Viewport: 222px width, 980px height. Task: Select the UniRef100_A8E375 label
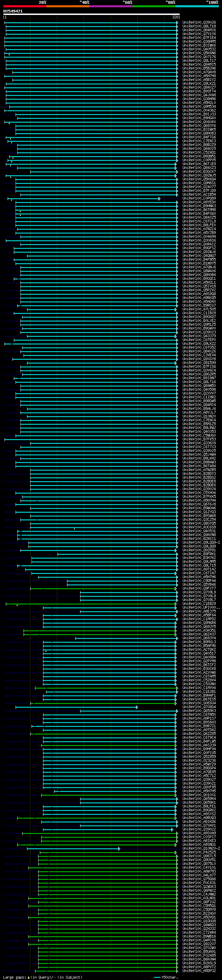pos(199,612)
